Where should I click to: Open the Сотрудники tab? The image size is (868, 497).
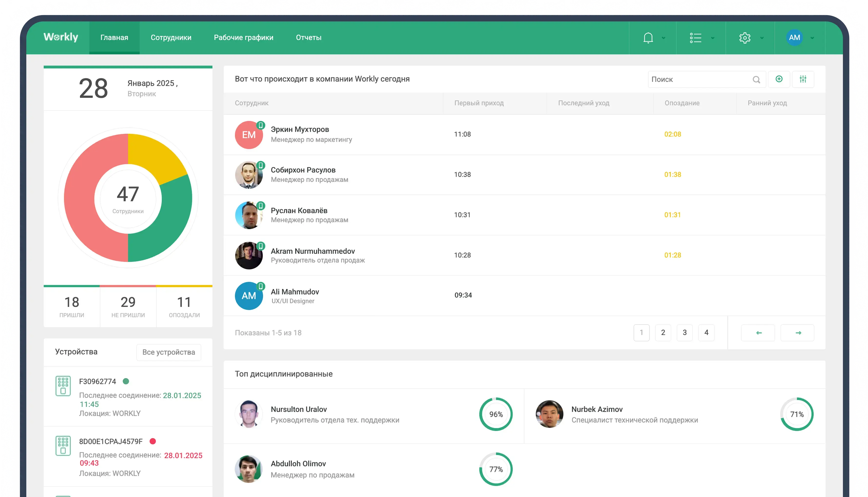tap(171, 38)
